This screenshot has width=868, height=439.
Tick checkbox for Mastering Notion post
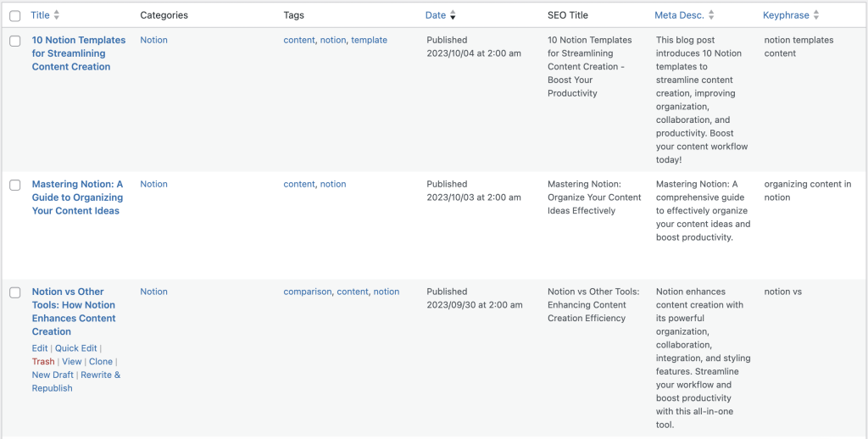[x=15, y=185]
